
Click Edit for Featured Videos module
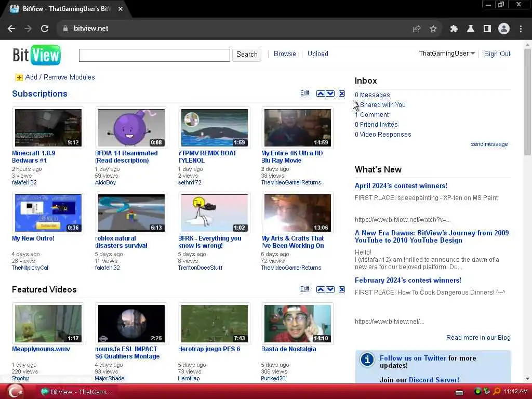tap(304, 289)
